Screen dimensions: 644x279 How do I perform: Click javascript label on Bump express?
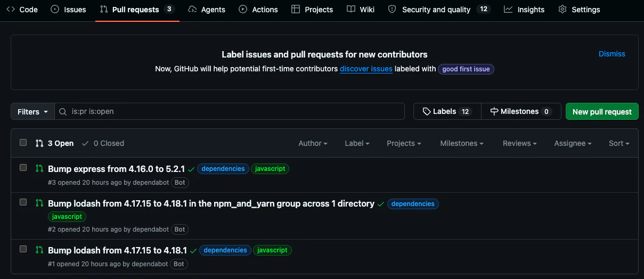pos(270,169)
